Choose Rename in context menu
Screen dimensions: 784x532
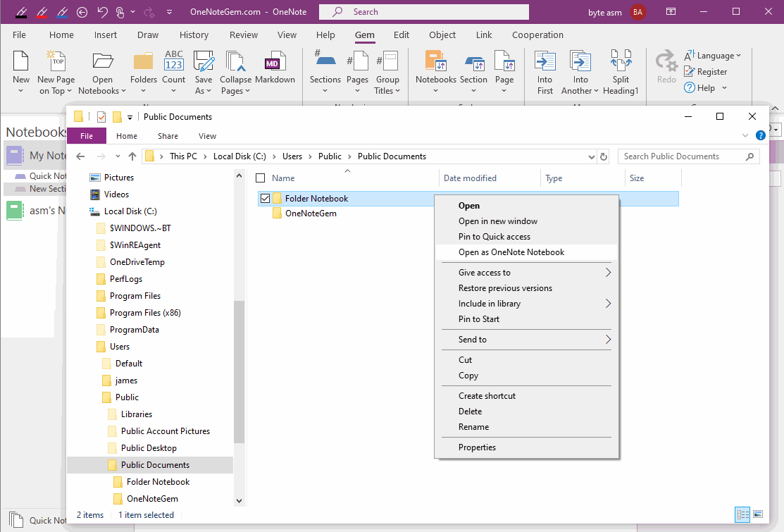point(526,427)
